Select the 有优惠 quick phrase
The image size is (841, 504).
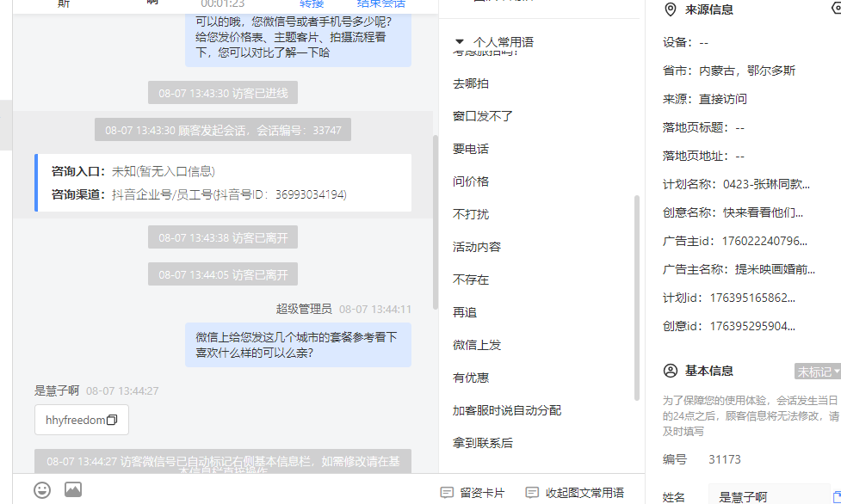(470, 378)
